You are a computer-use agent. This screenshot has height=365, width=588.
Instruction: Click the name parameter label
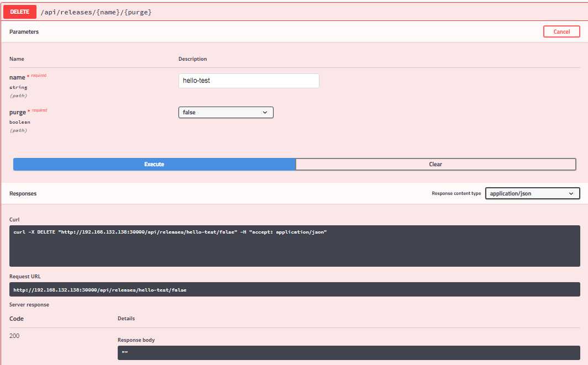[x=17, y=77]
